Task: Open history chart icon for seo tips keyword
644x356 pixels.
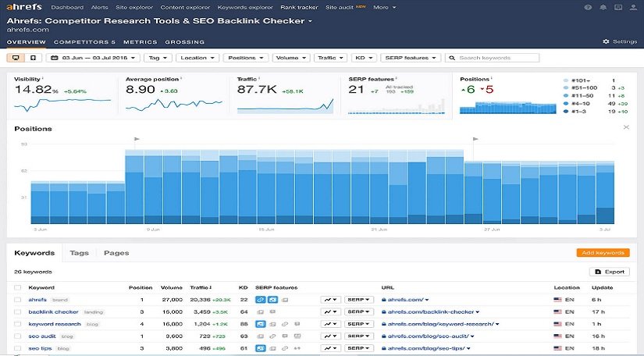Action: pyautogui.click(x=331, y=348)
